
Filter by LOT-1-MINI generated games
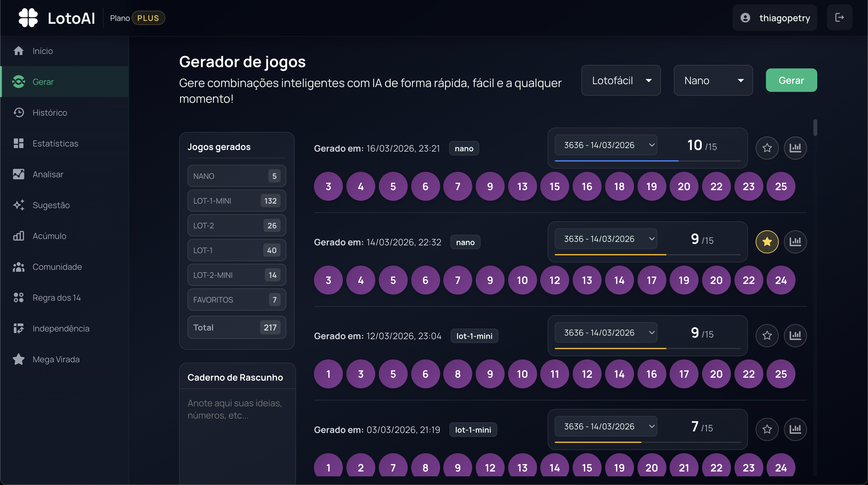pyautogui.click(x=237, y=200)
